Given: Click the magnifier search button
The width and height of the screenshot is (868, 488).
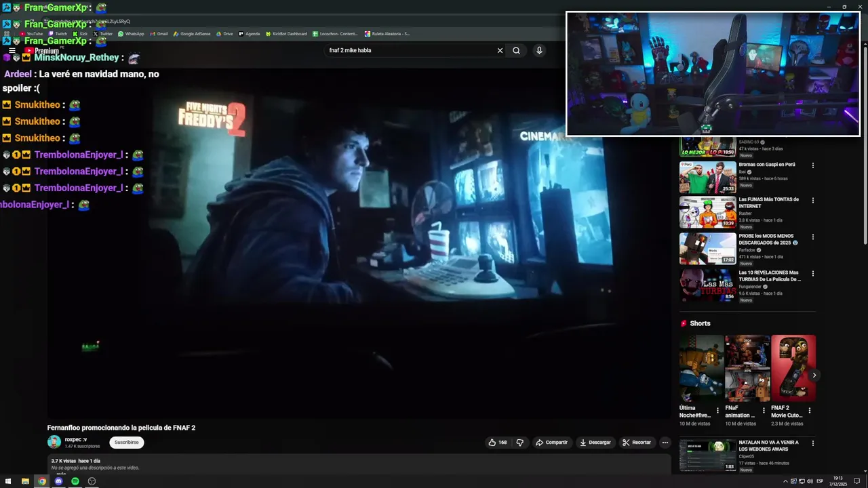Looking at the screenshot, I should 516,50.
